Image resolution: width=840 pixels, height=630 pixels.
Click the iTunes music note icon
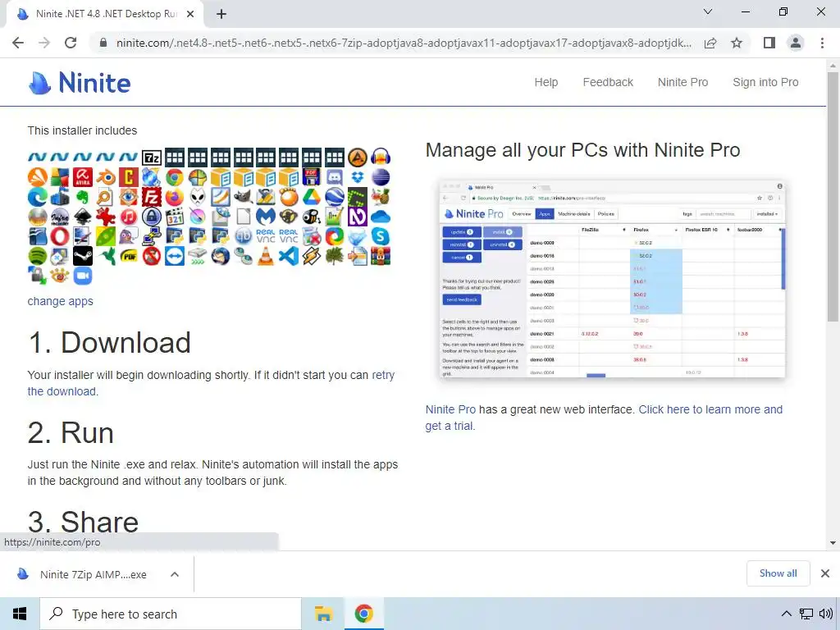pyautogui.click(x=129, y=217)
